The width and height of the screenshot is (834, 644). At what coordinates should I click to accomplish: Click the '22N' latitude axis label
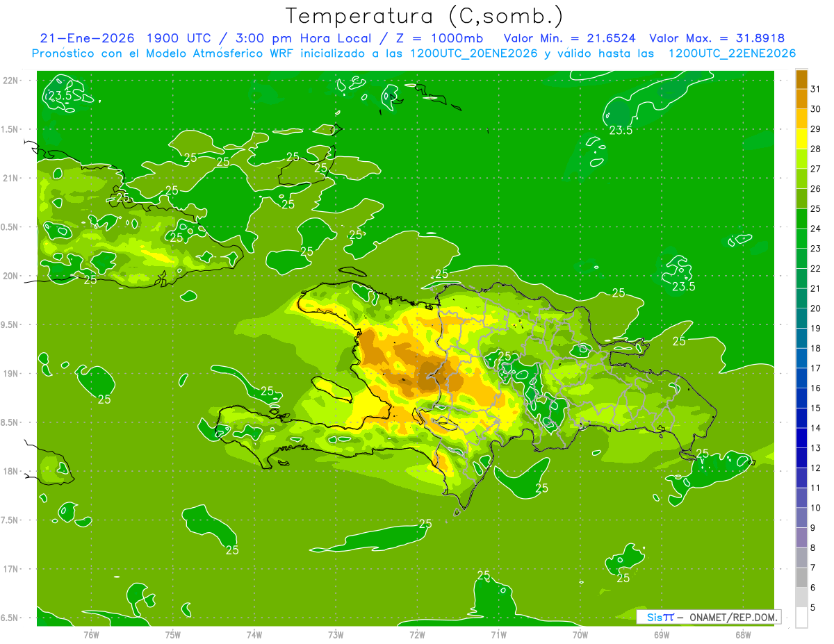pos(11,80)
